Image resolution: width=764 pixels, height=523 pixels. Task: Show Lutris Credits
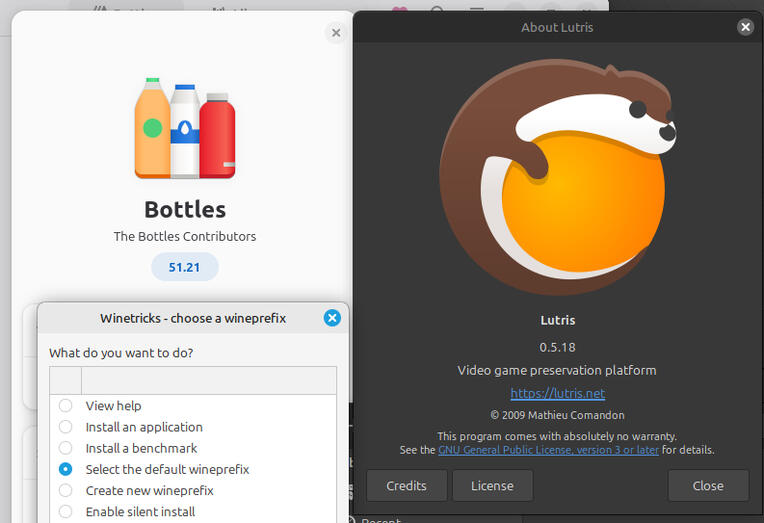tap(406, 486)
